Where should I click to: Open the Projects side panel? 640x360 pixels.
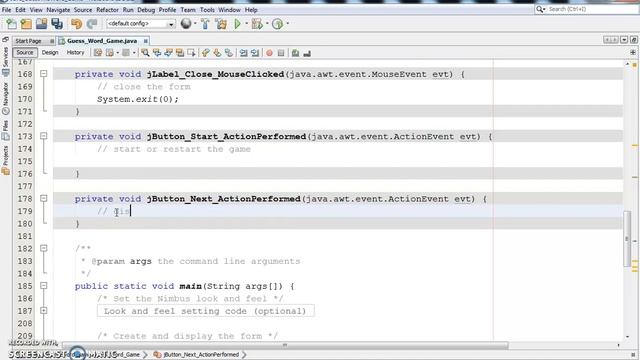(x=5, y=160)
